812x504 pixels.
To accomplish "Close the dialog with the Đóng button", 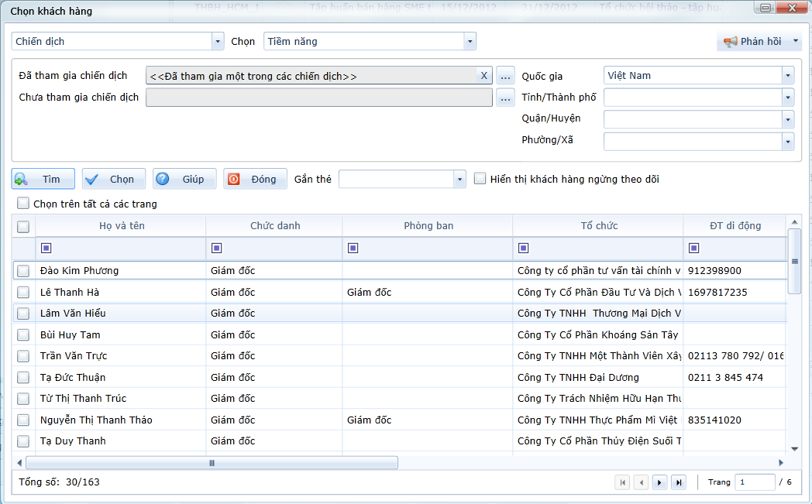I will pos(255,179).
